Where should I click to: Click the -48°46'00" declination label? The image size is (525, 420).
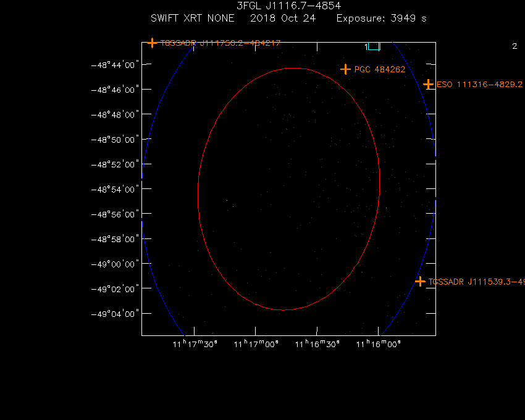pyautogui.click(x=115, y=90)
